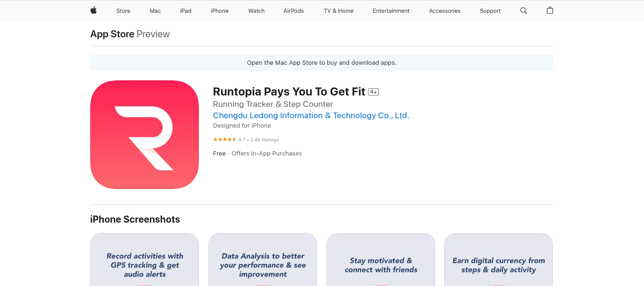Viewport: 644px width, 286px height.
Task: Click the star rating icons
Action: (225, 139)
